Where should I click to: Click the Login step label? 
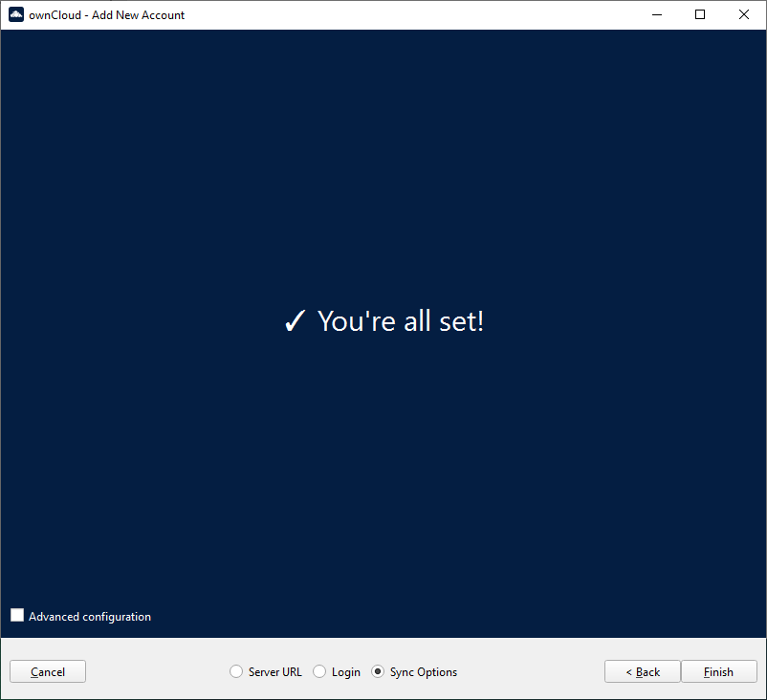click(346, 672)
